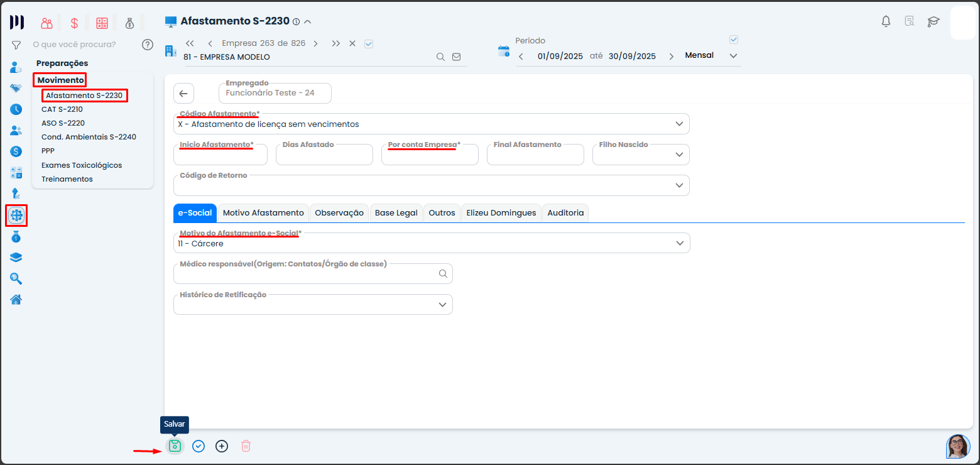Screen dimensions: 980x465
Task: Open the Motivo do Afastamento e-Social dropdown
Action: [679, 243]
